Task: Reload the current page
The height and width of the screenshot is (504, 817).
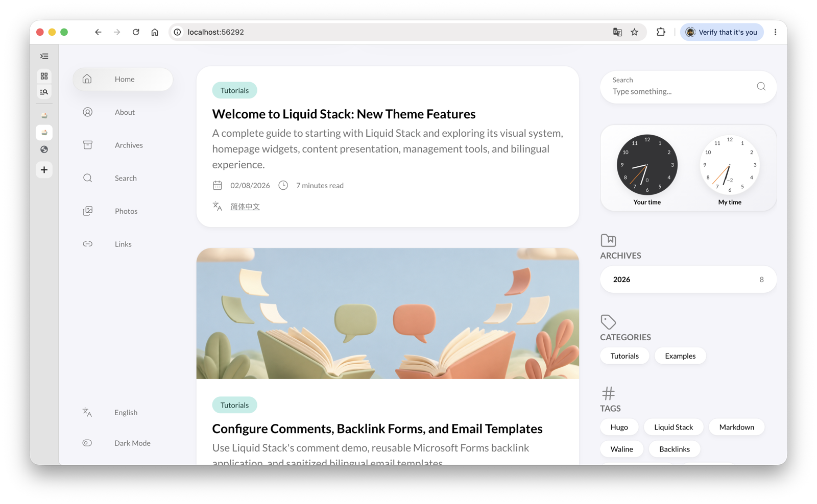Action: 136,32
